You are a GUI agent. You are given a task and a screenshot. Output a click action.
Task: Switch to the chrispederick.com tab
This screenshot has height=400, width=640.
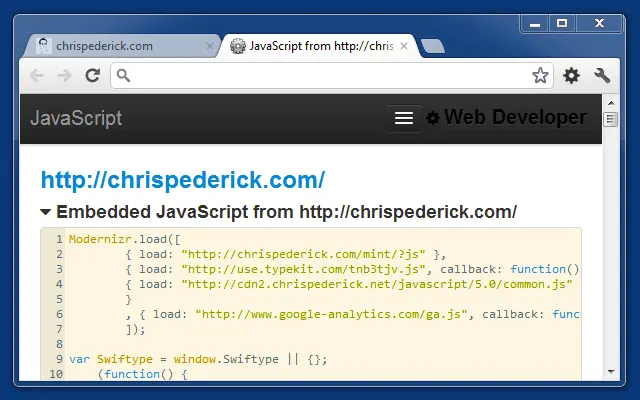click(104, 46)
